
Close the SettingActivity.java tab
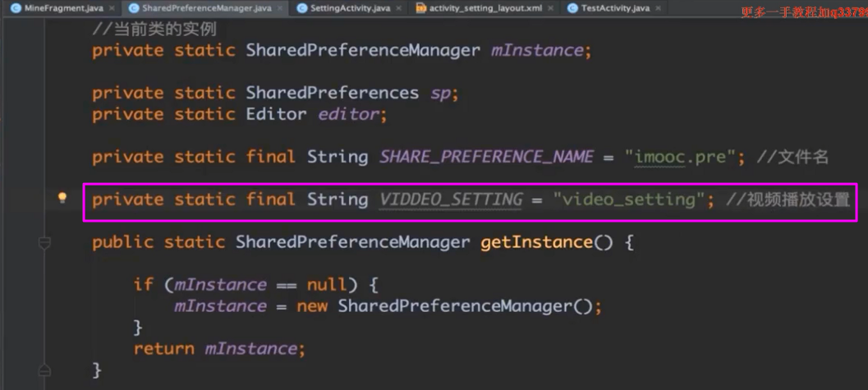(x=400, y=9)
